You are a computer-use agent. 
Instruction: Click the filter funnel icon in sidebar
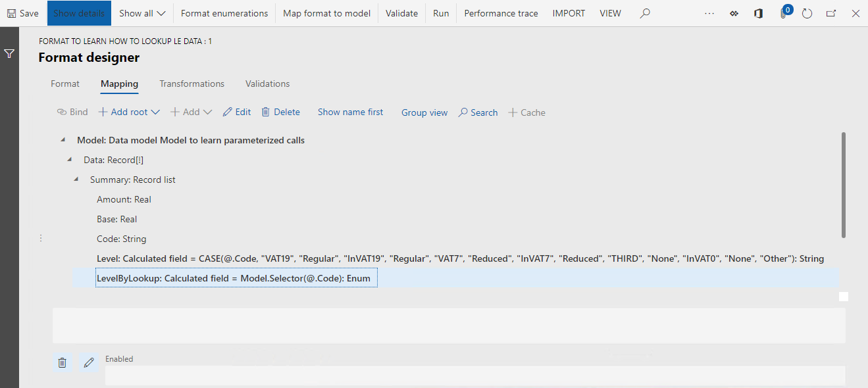9,54
